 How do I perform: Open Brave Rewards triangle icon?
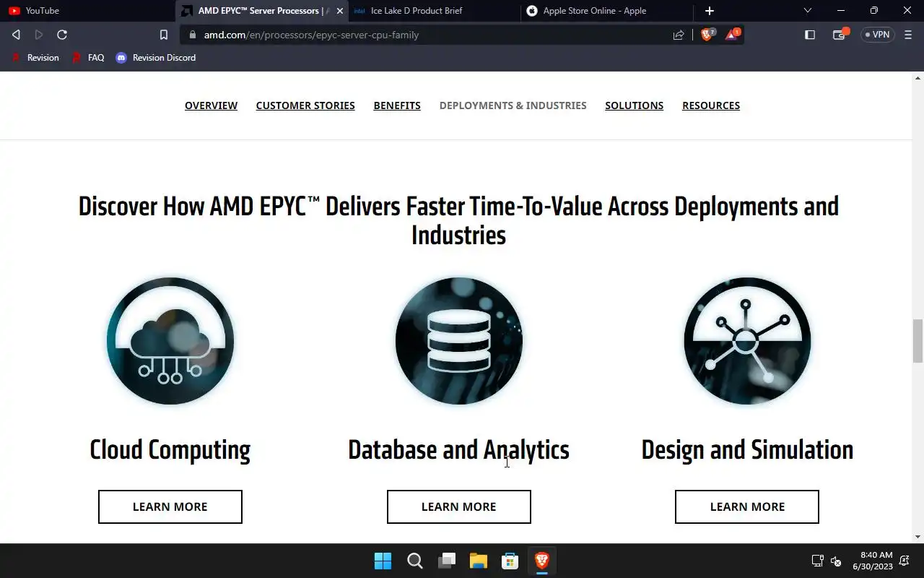pyautogui.click(x=732, y=34)
